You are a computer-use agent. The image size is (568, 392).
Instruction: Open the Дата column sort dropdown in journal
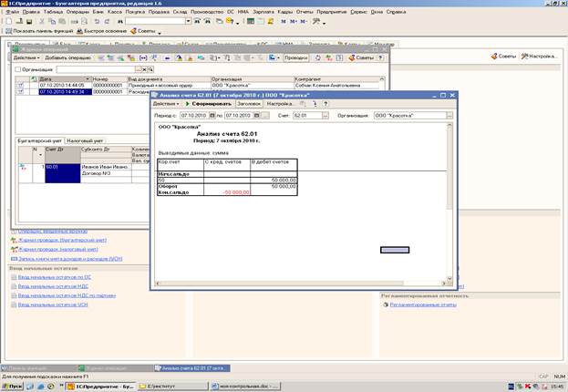click(x=88, y=79)
